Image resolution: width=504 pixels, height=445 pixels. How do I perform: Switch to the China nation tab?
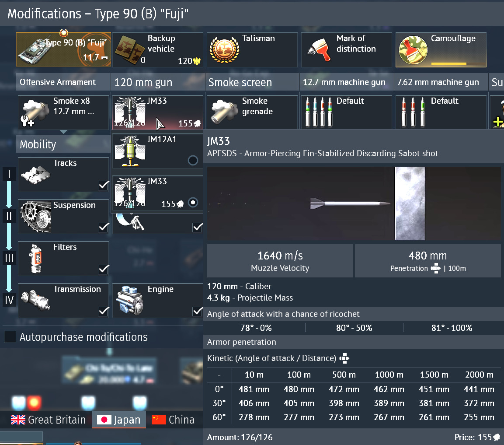click(x=173, y=420)
